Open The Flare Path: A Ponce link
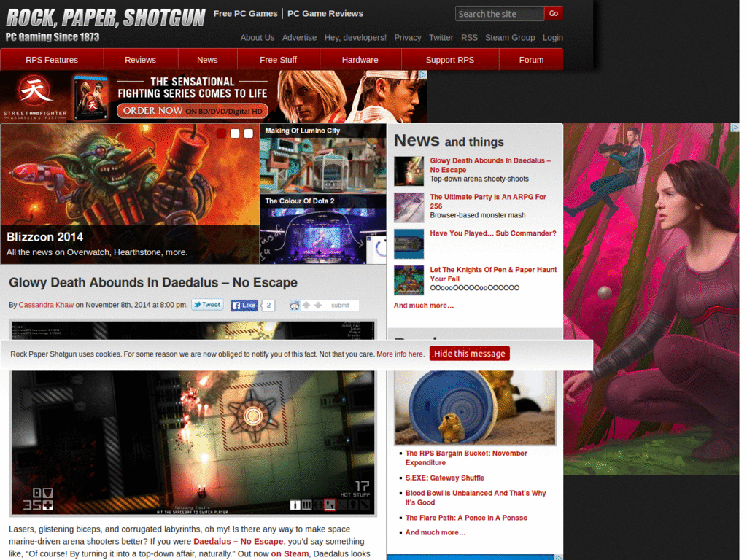The image size is (747, 560). (466, 518)
